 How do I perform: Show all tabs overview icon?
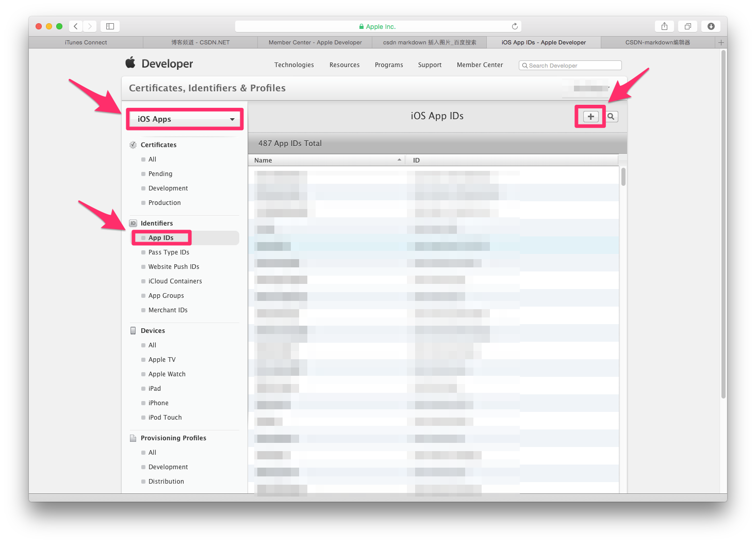click(687, 26)
